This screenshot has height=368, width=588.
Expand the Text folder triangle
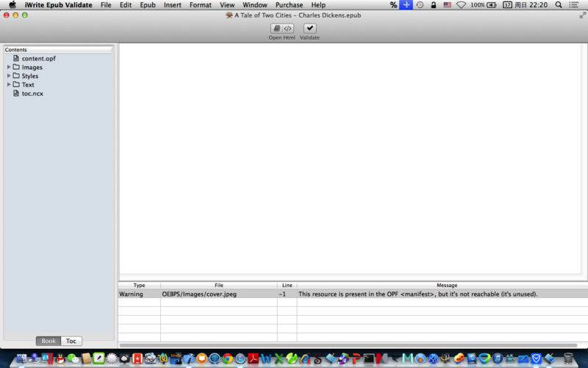coord(9,85)
